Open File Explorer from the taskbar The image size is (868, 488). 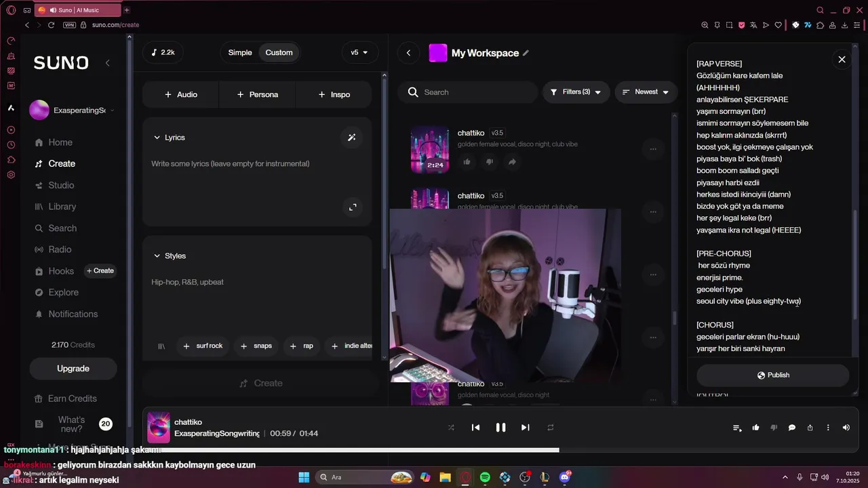pos(445,477)
